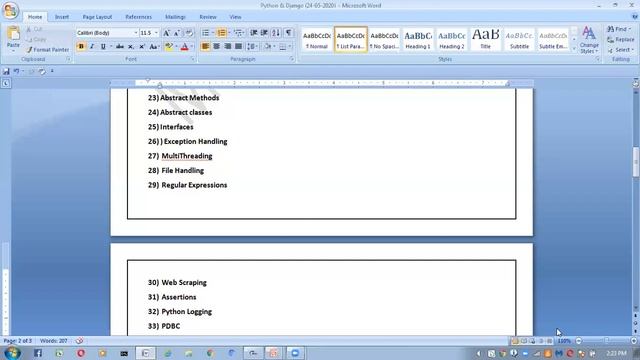Toggle the ruler button above the scrollbar
The image size is (640, 360).
[x=636, y=83]
